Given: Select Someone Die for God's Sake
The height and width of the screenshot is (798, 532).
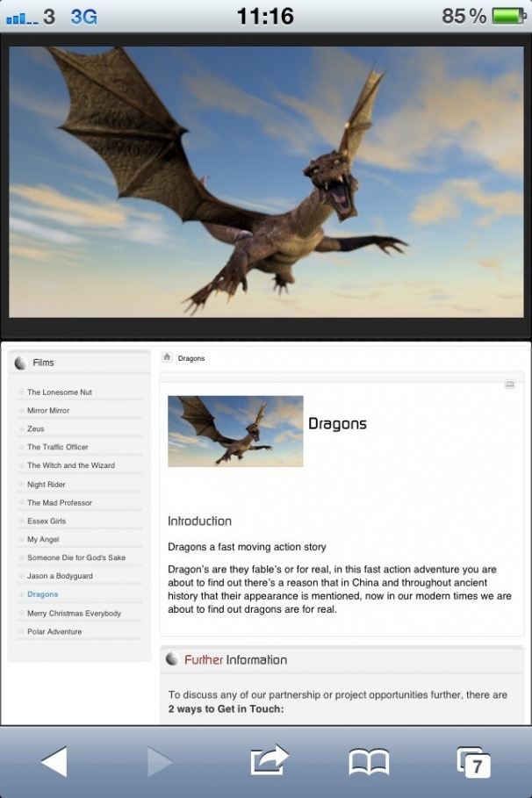Looking at the screenshot, I should point(76,558).
